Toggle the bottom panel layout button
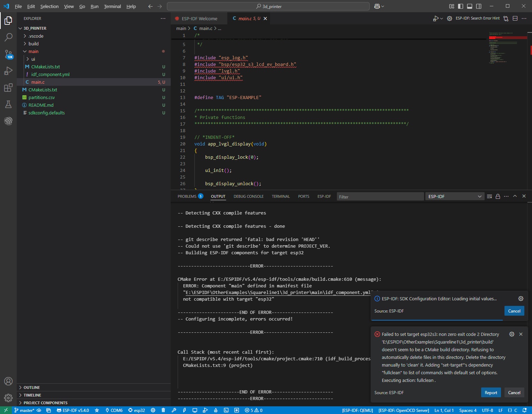Image resolution: width=532 pixels, height=414 pixels. pyautogui.click(x=470, y=6)
